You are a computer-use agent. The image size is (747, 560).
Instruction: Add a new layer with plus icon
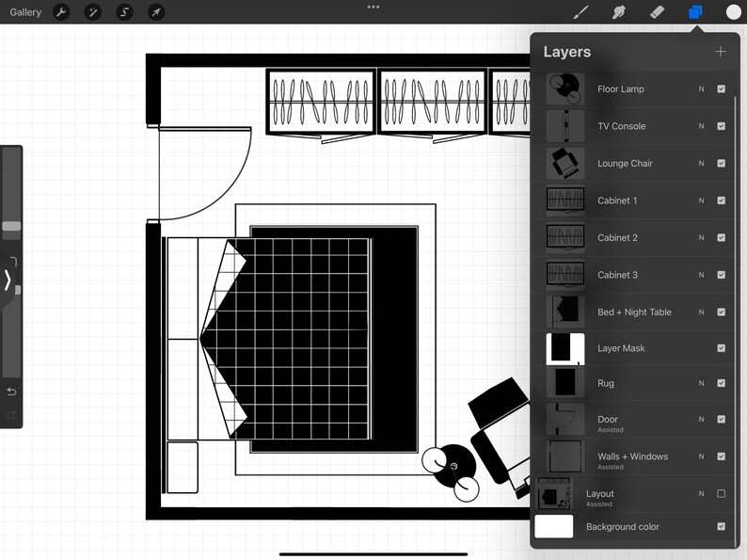click(x=721, y=52)
